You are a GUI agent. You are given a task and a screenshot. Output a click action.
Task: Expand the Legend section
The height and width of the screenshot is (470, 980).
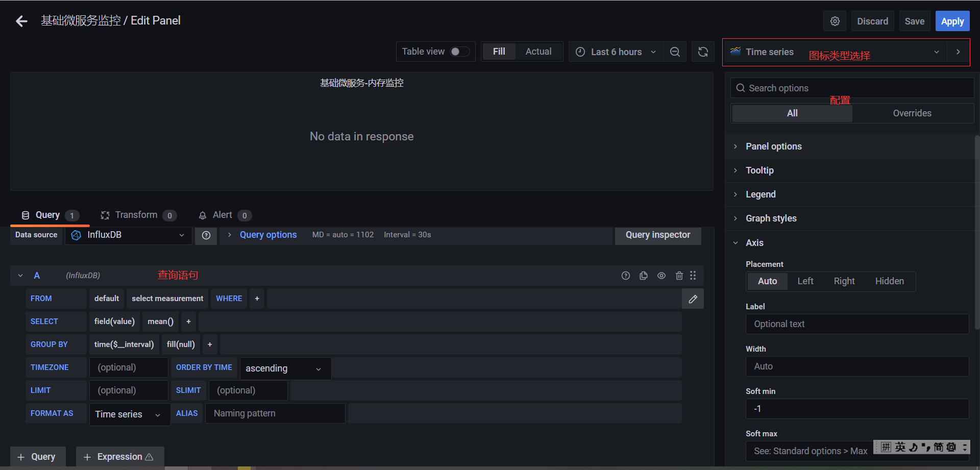point(850,194)
